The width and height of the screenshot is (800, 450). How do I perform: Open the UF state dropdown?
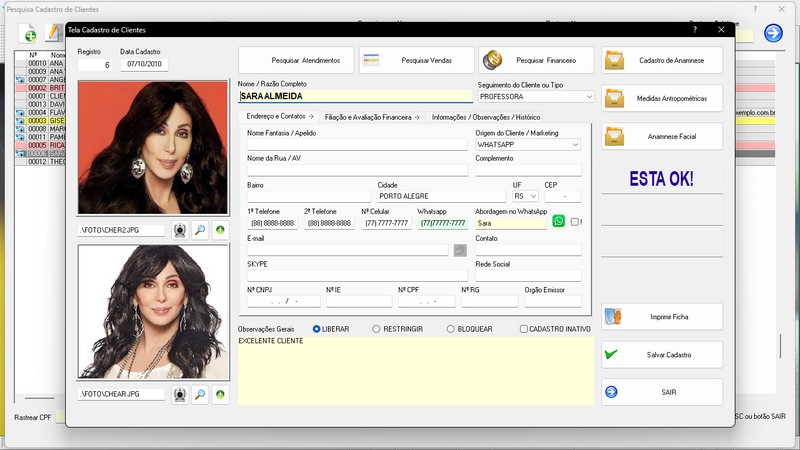pyautogui.click(x=534, y=197)
